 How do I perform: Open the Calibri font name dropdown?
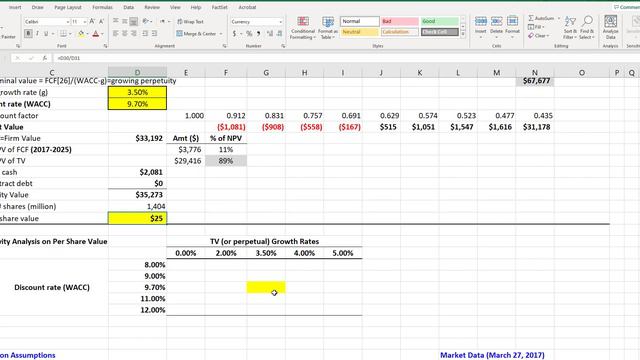coord(67,22)
